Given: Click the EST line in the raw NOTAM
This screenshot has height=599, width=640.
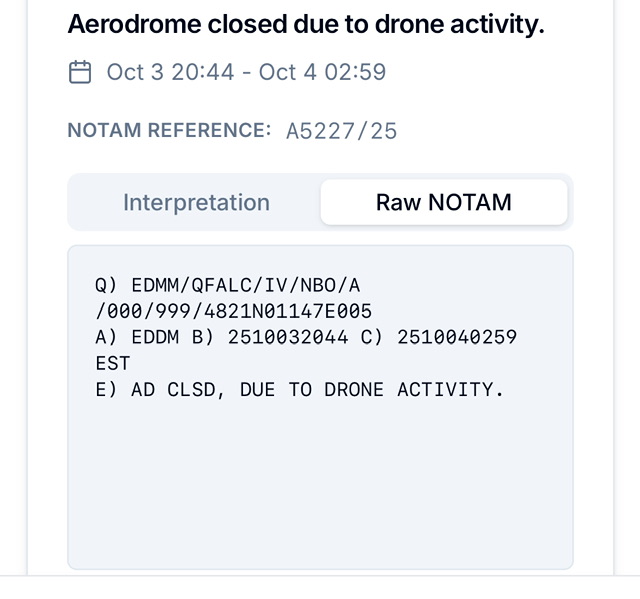Looking at the screenshot, I should pos(113,364).
